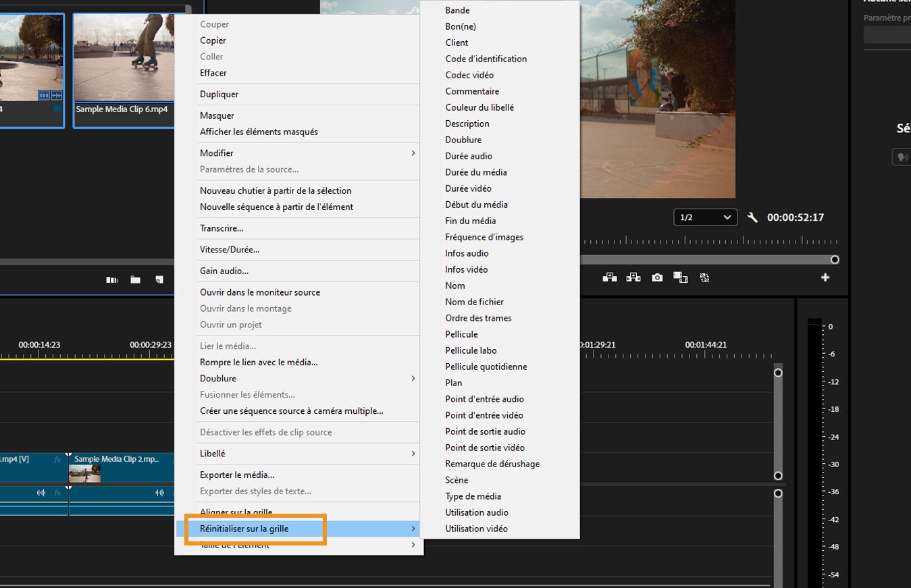Choose Nom de fichier in sort submenu
Viewport: 911px width, 588px height.
(x=474, y=302)
